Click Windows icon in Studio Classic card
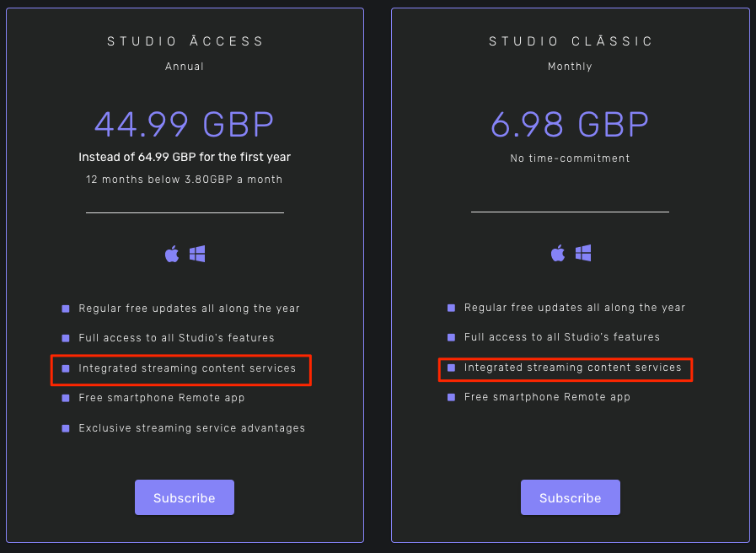 (583, 253)
